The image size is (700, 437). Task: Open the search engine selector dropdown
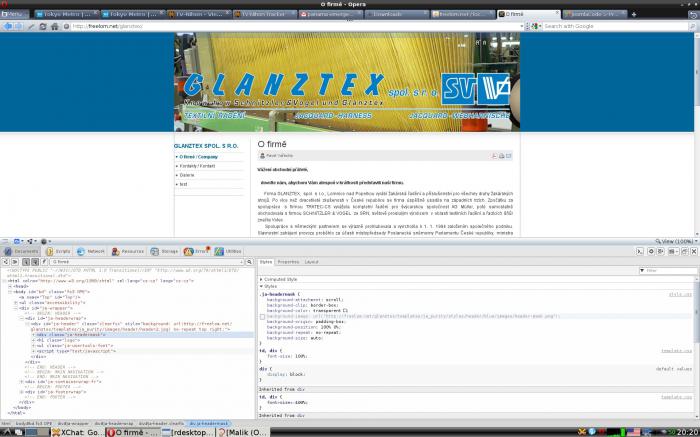point(536,26)
